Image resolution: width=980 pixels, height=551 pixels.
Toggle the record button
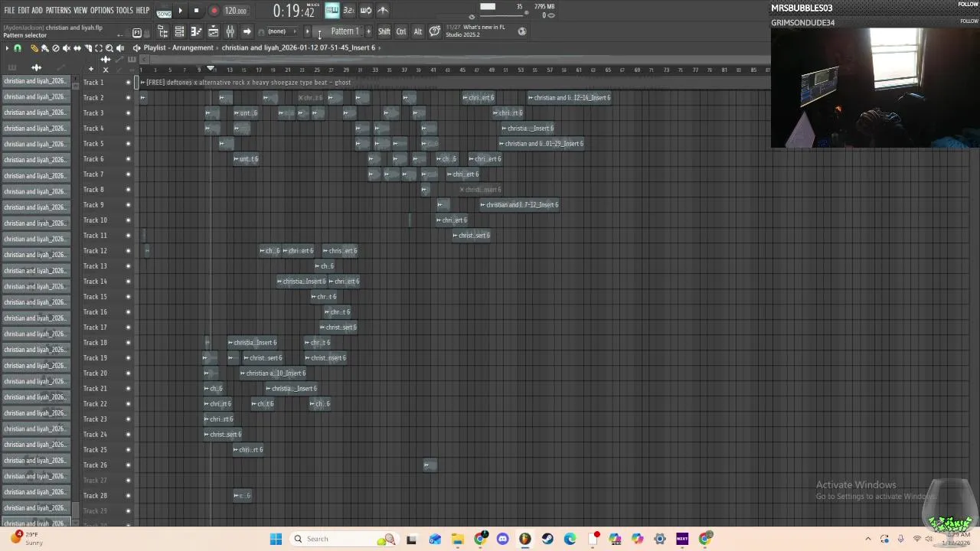coord(214,11)
